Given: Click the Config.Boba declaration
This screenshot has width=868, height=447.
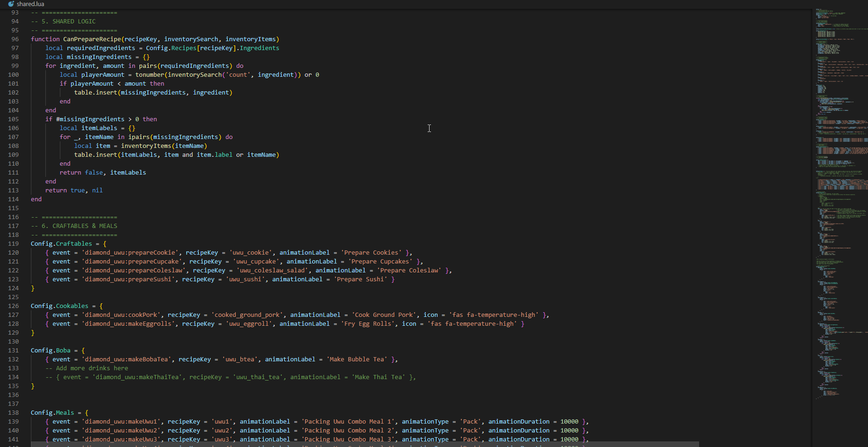Looking at the screenshot, I should 51,350.
